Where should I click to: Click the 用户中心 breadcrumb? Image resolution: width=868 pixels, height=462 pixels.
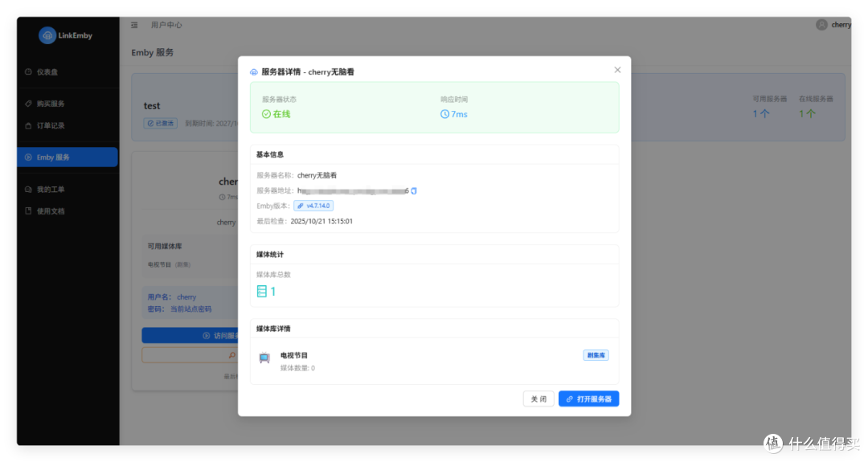click(166, 25)
